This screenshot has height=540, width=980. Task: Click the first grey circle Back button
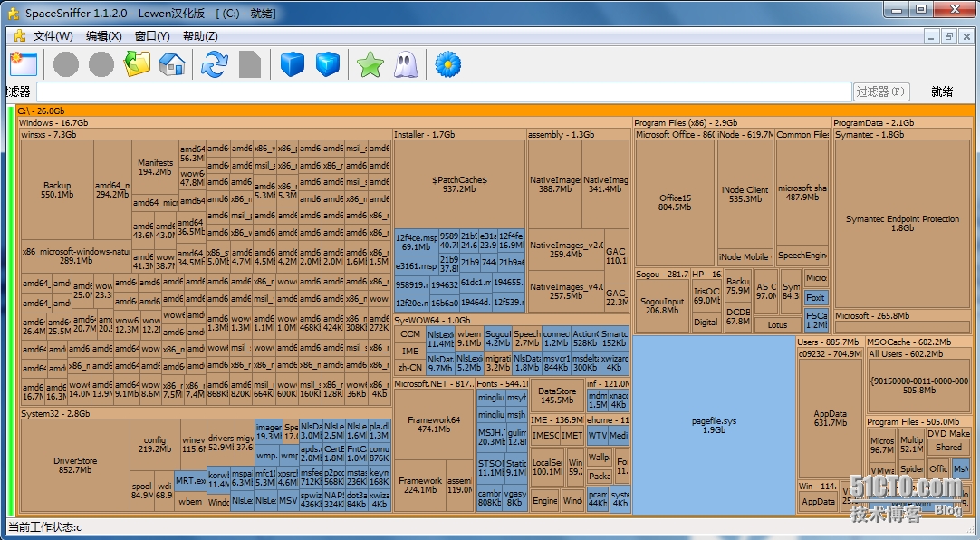[x=65, y=64]
